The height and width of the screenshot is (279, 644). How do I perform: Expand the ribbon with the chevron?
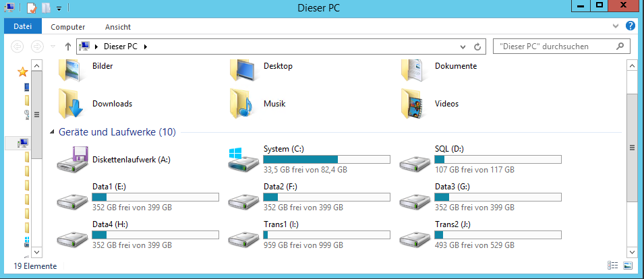615,26
